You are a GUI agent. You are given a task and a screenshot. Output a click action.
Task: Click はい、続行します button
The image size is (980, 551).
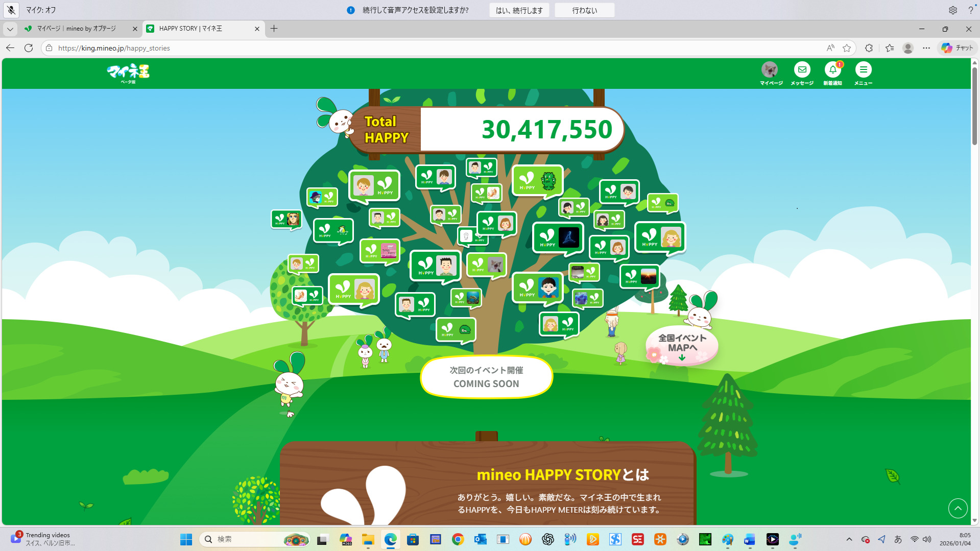click(x=519, y=10)
